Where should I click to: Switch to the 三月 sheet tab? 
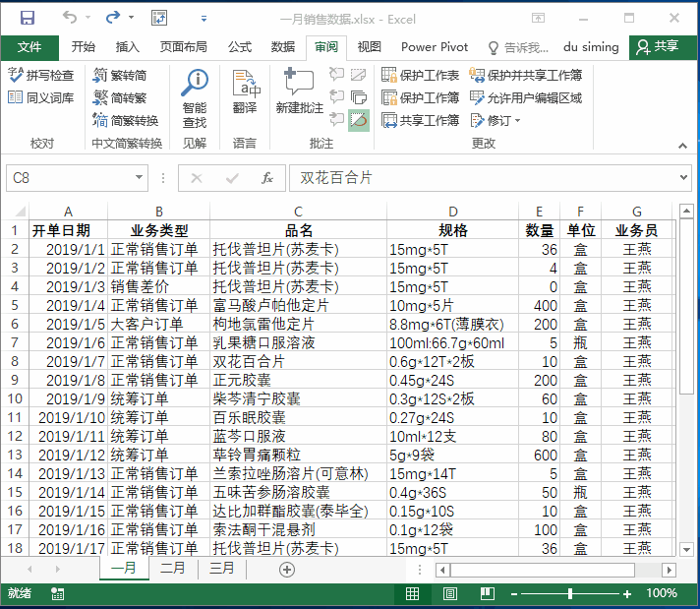pyautogui.click(x=222, y=568)
